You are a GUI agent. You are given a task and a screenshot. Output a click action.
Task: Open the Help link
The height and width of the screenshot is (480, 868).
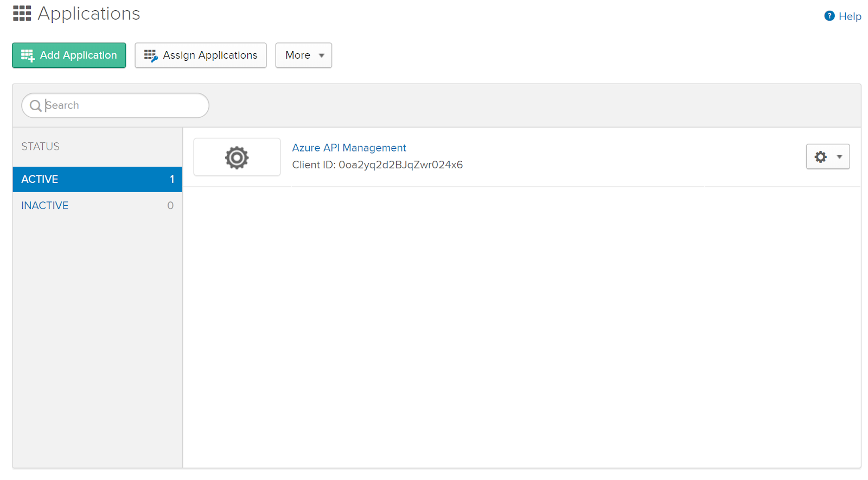tap(843, 16)
